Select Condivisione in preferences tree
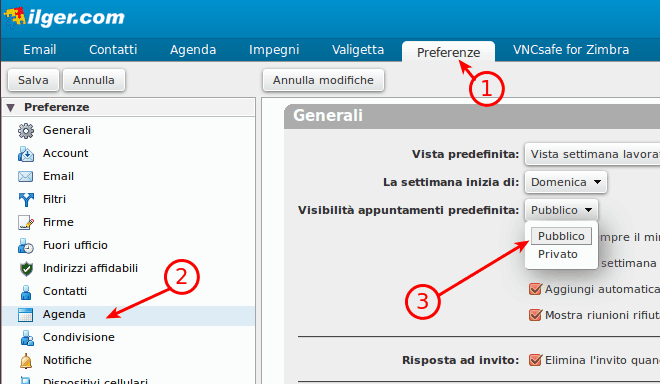660x384 pixels. coord(128,337)
